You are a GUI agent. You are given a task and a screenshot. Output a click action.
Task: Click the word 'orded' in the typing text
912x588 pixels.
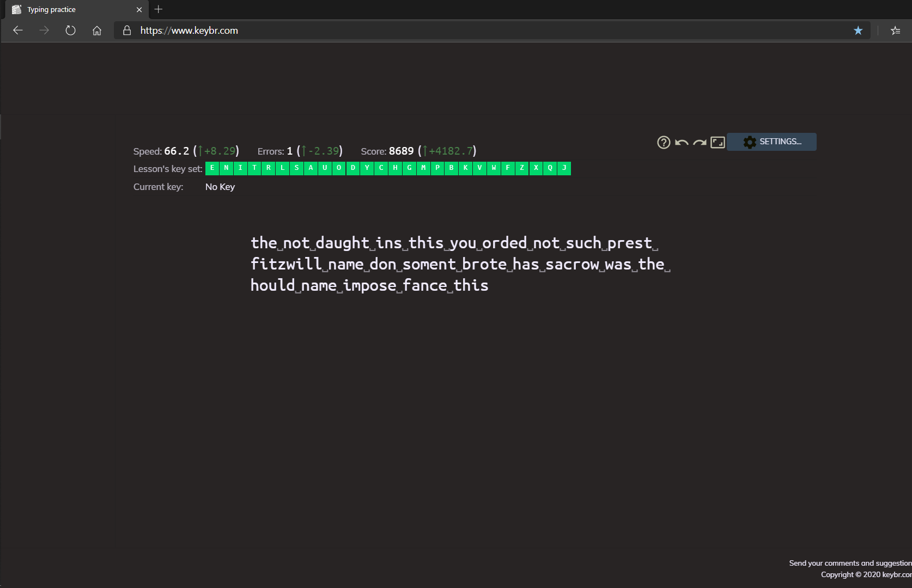(504, 243)
